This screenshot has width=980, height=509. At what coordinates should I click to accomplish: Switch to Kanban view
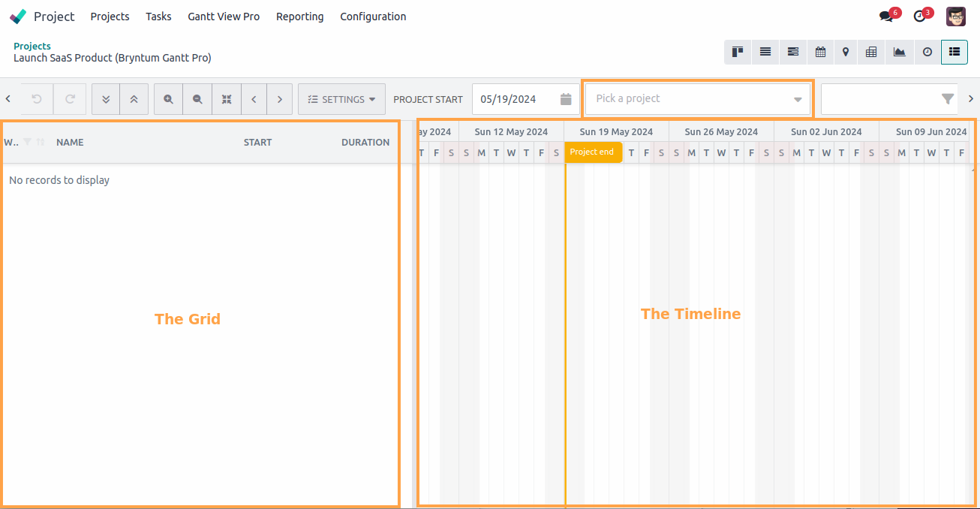(737, 52)
